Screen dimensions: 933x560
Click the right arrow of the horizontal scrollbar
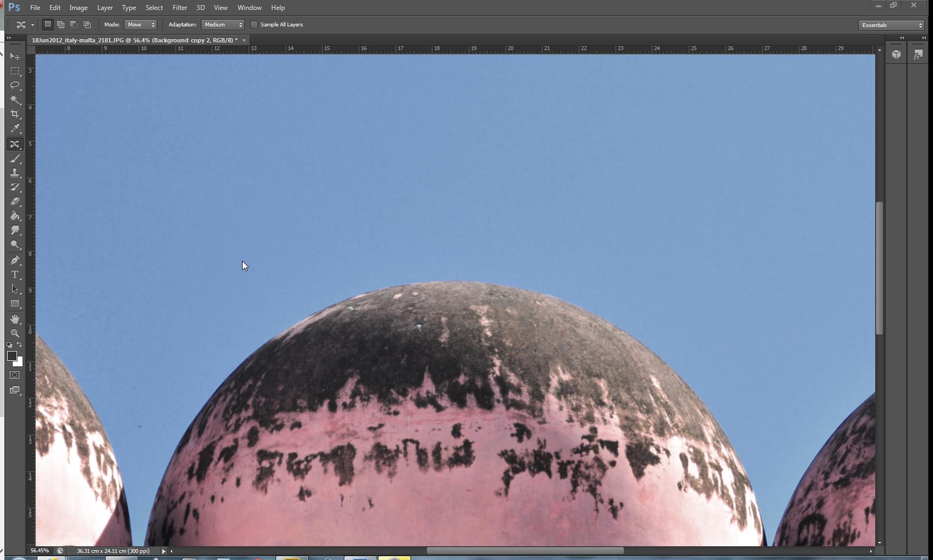tap(871, 551)
